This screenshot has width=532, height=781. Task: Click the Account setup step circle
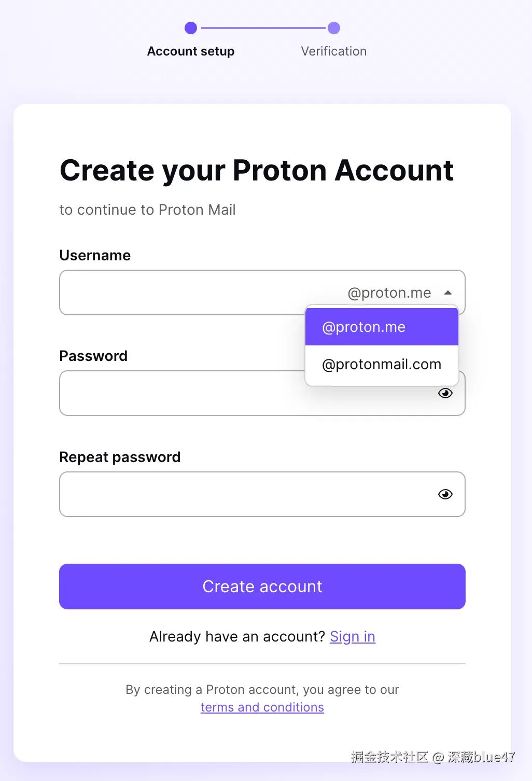point(191,28)
